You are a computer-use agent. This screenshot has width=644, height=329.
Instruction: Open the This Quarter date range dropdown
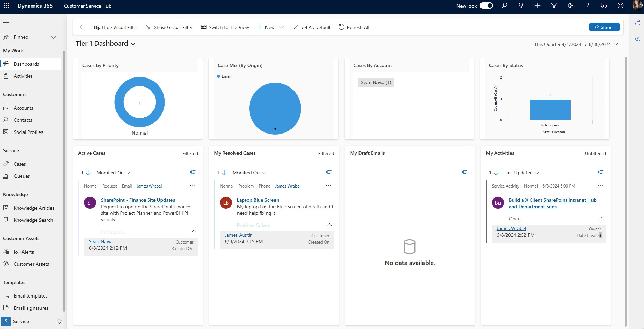click(576, 44)
